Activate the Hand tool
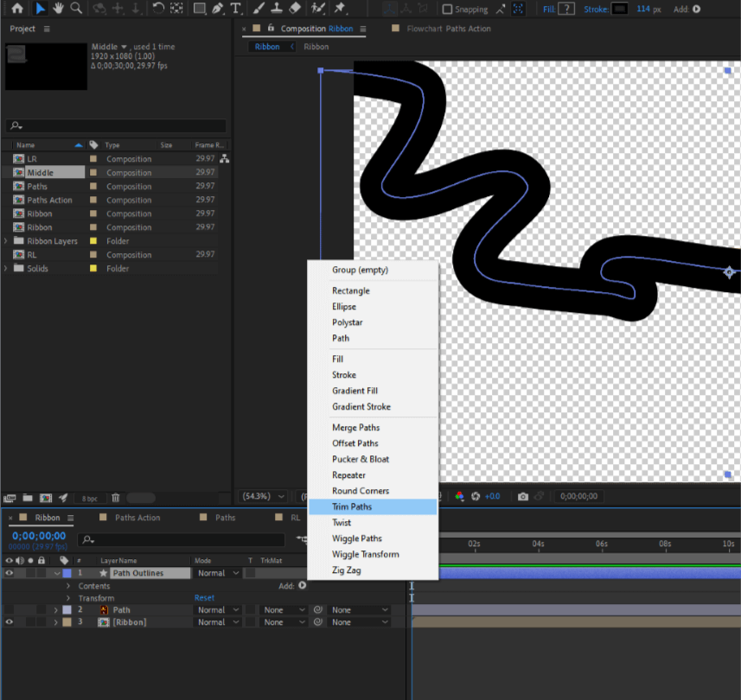Viewport: 741px width, 700px height. (x=58, y=9)
